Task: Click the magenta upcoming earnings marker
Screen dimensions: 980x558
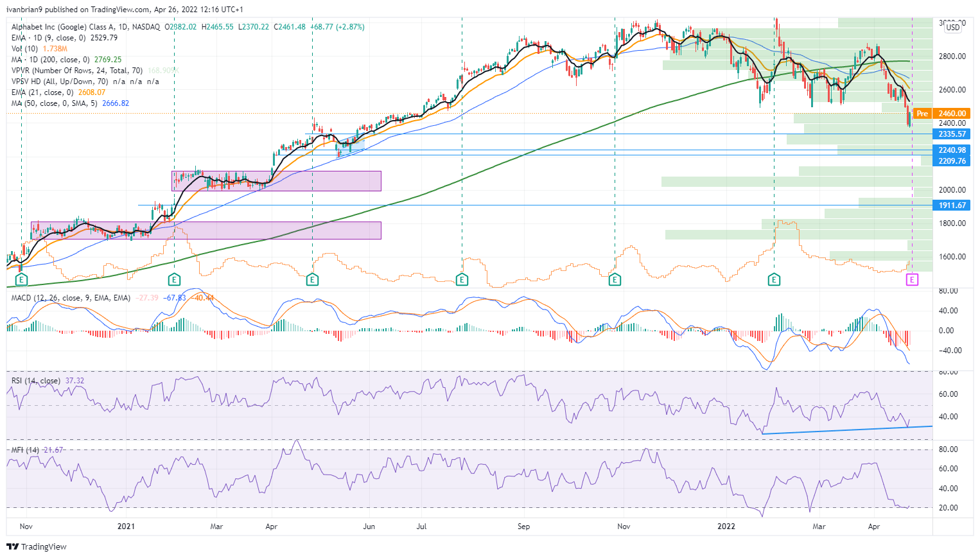Action: click(x=912, y=279)
